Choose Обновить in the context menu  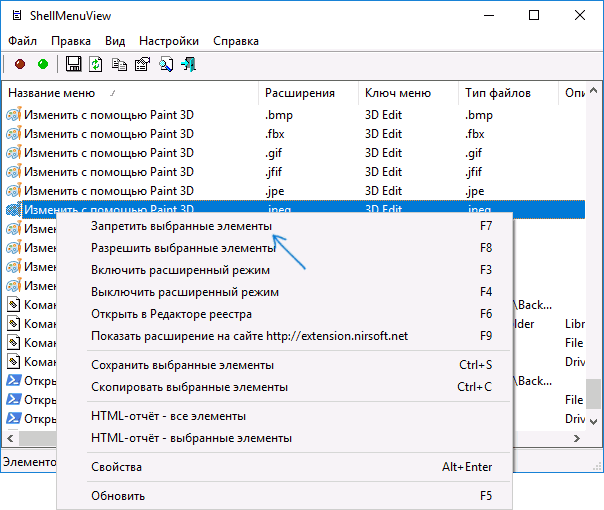click(284, 495)
